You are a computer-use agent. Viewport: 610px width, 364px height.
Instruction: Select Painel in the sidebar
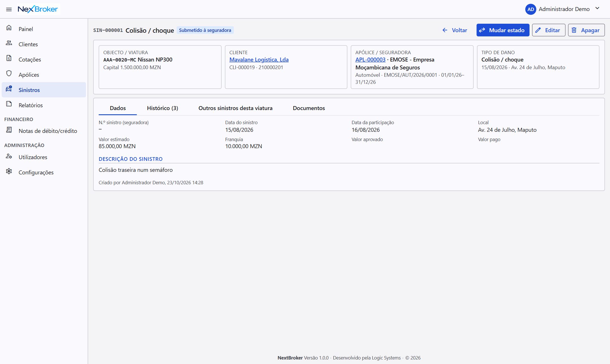[x=44, y=29]
